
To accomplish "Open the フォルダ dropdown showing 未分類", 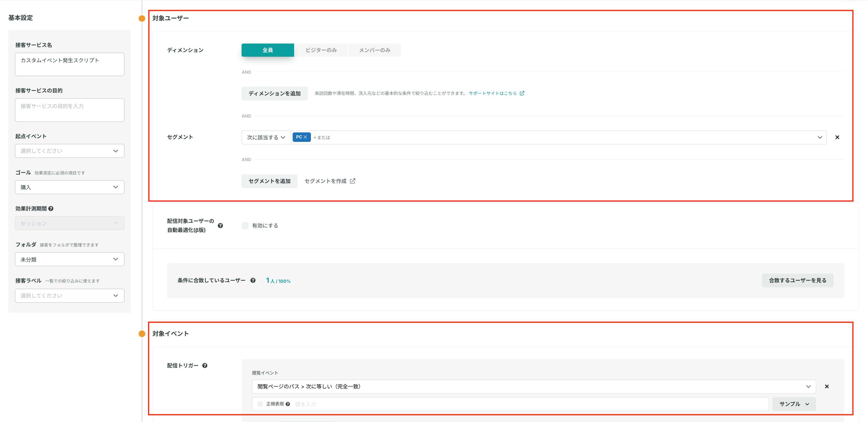I will point(70,259).
